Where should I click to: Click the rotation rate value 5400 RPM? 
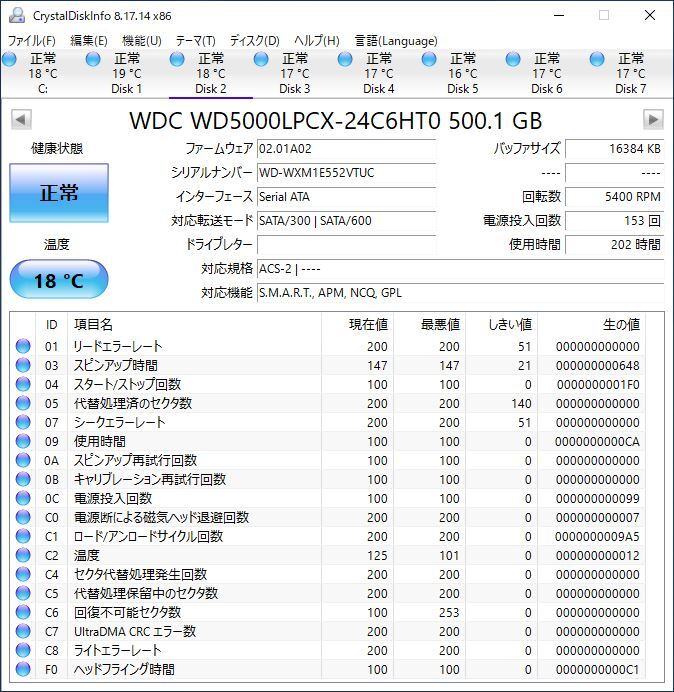614,196
